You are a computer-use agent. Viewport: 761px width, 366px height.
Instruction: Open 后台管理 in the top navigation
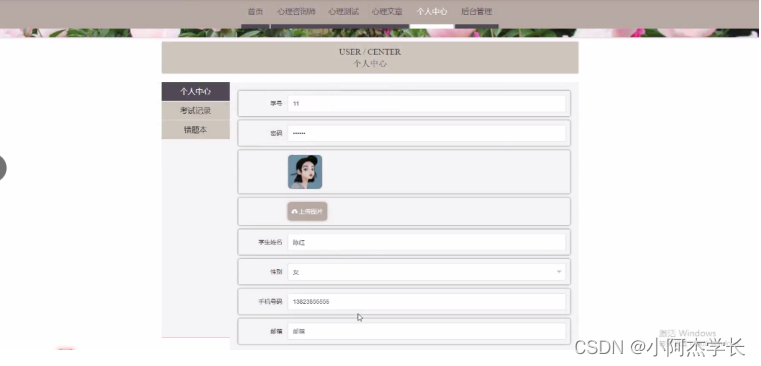click(x=477, y=12)
